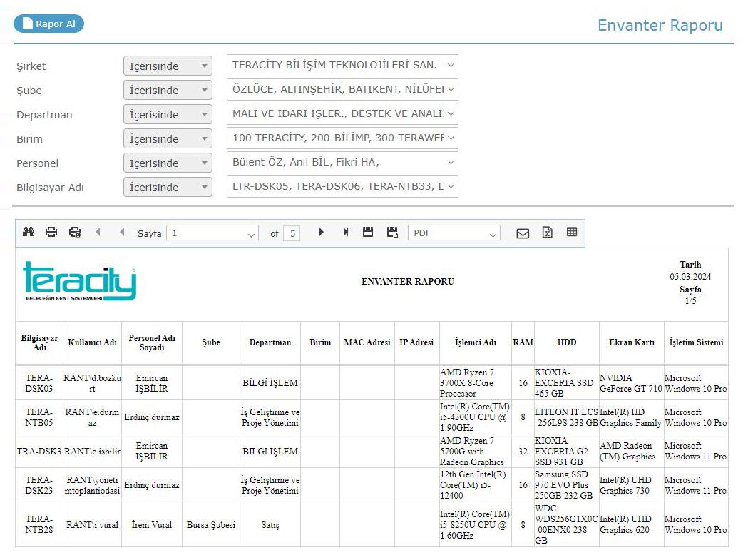Expand the MALİ VE İDARİ İŞLER department dropdown
Viewport: 748px width, 560px height.
point(342,113)
